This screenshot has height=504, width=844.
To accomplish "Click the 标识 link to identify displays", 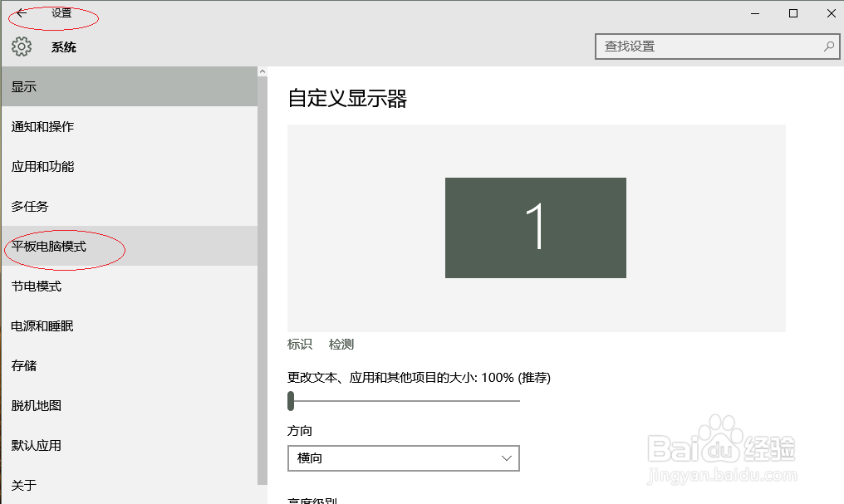I will click(299, 344).
